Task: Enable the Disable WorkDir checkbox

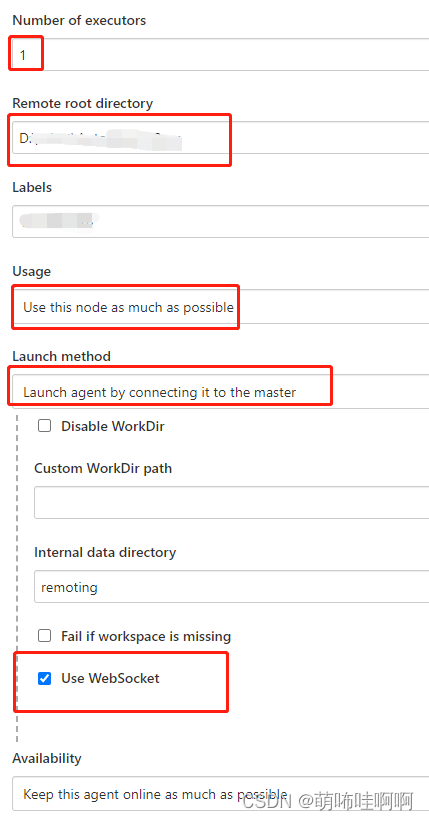Action: click(44, 426)
